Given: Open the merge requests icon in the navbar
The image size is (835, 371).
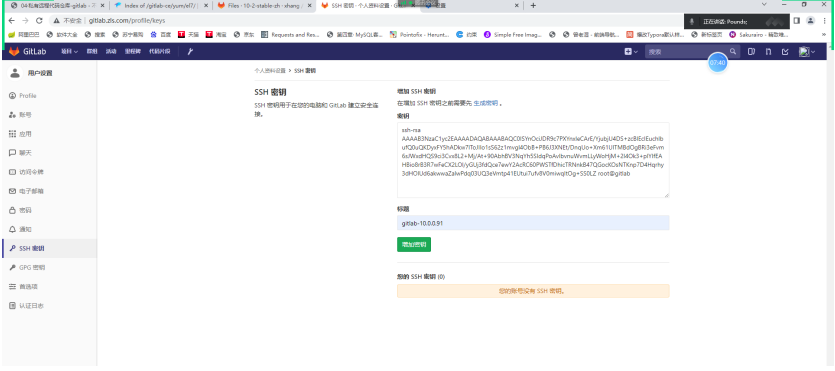Looking at the screenshot, I should point(768,52).
